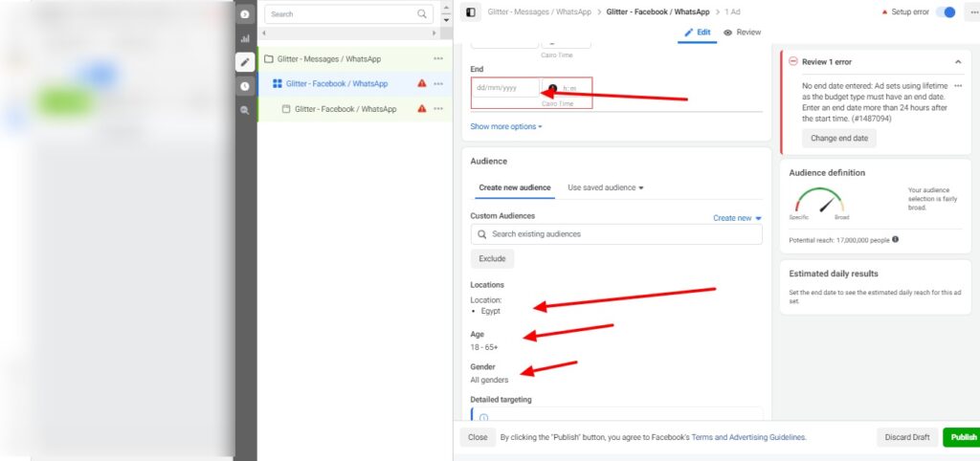Viewport: 980px width, 461px height.
Task: Click the blue grid ad set icon
Action: point(278,84)
